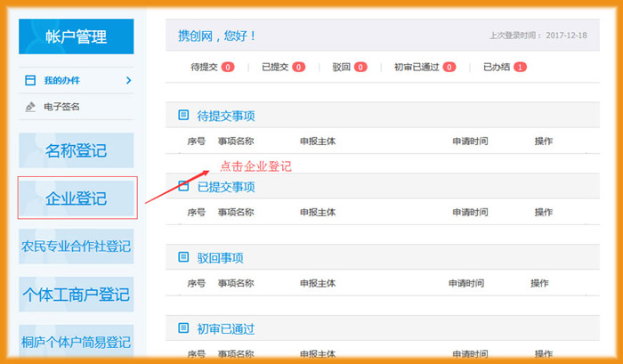
Task: Select 农民专业合作社登记 in sidebar
Action: (76, 247)
